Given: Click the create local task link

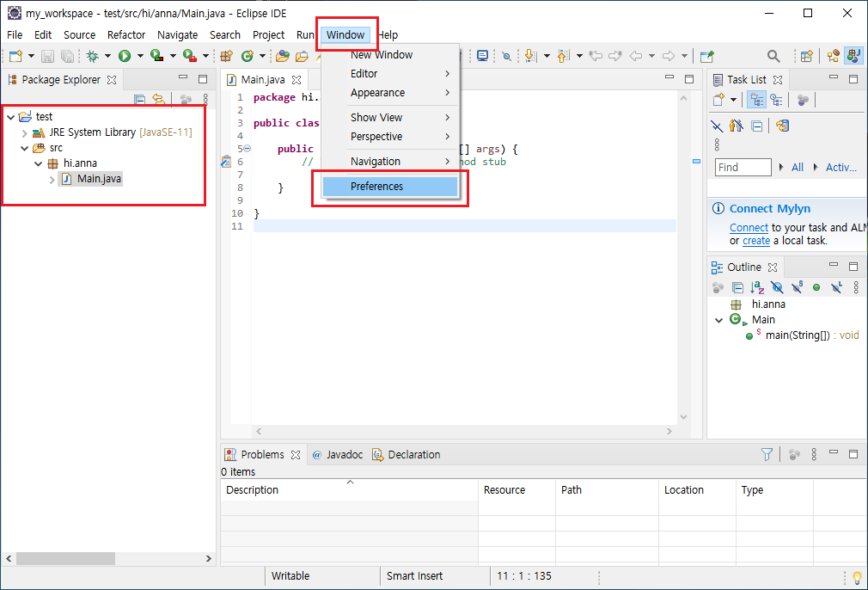Looking at the screenshot, I should (756, 241).
